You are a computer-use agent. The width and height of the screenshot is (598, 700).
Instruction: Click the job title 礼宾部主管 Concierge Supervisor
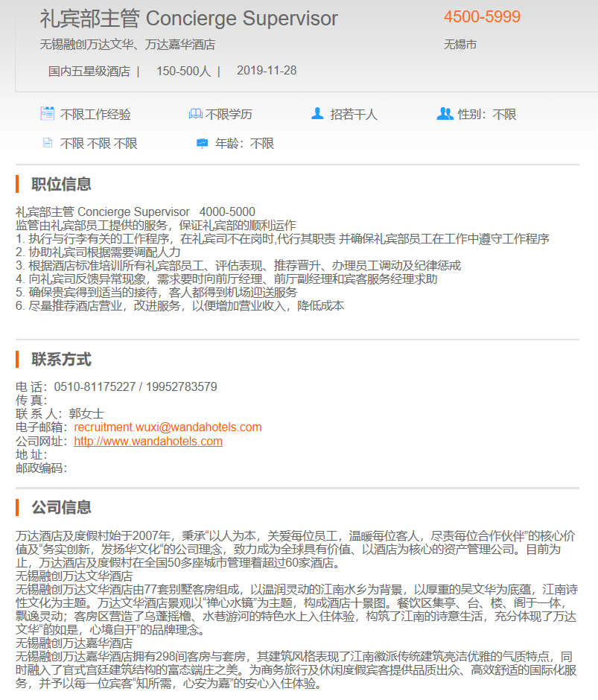[188, 19]
